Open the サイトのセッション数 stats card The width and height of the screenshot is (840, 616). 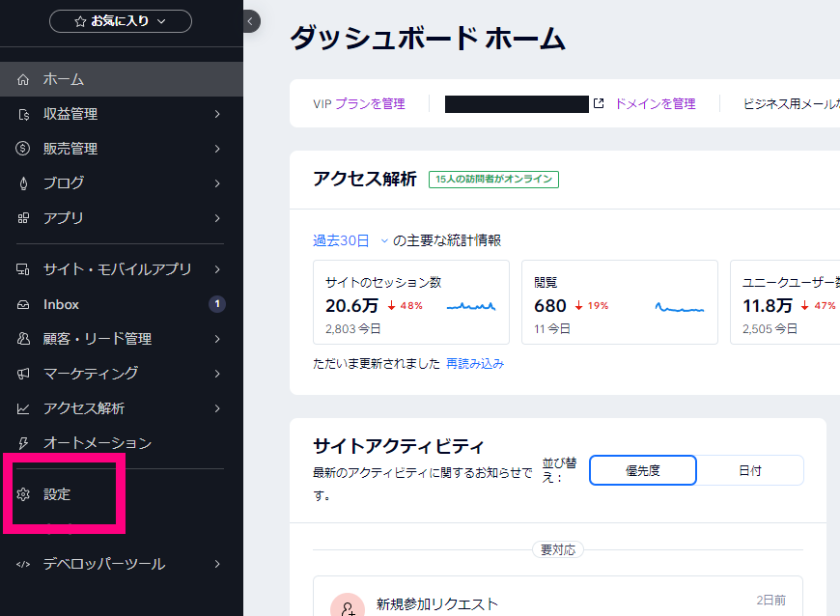[411, 302]
